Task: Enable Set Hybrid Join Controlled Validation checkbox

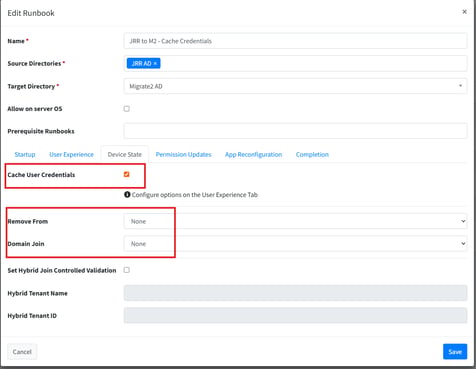Action: (x=127, y=270)
